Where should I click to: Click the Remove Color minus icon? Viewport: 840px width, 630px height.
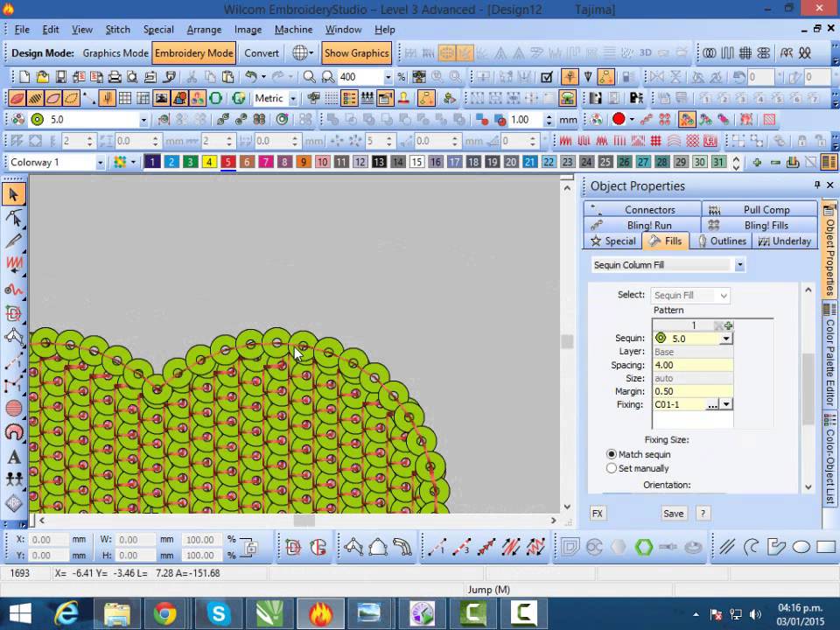point(775,162)
